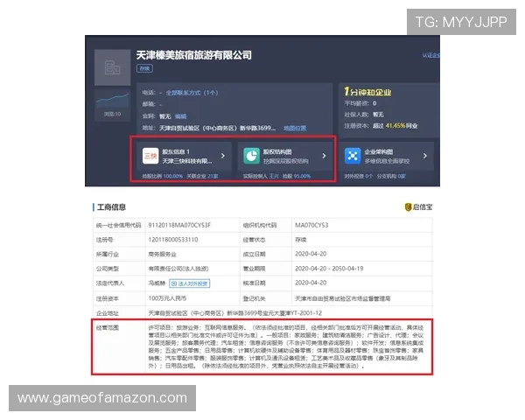Click the organization code MA070CY53
This screenshot has height=420, width=525.
tap(311, 225)
